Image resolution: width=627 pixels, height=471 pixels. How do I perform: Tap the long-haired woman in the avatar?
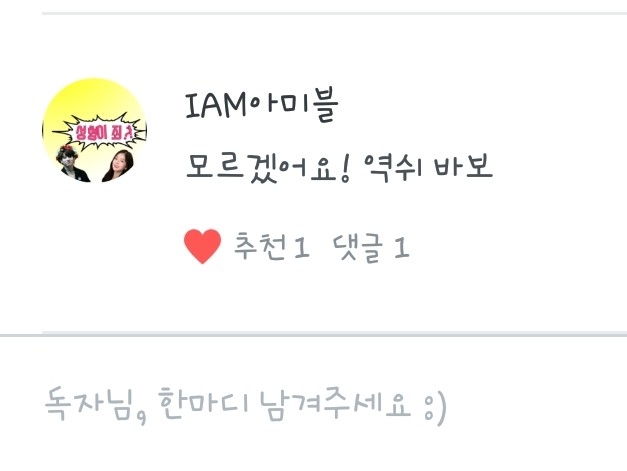(x=118, y=166)
